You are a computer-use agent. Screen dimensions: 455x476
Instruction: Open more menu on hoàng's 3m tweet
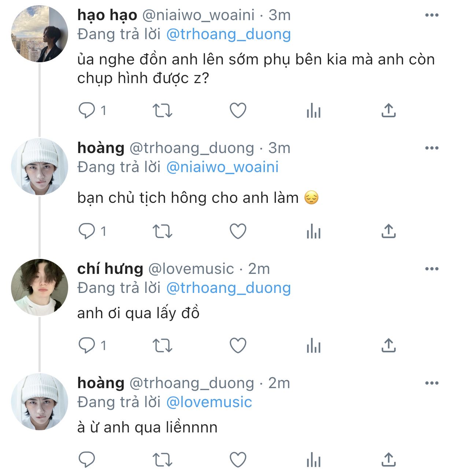(x=432, y=148)
